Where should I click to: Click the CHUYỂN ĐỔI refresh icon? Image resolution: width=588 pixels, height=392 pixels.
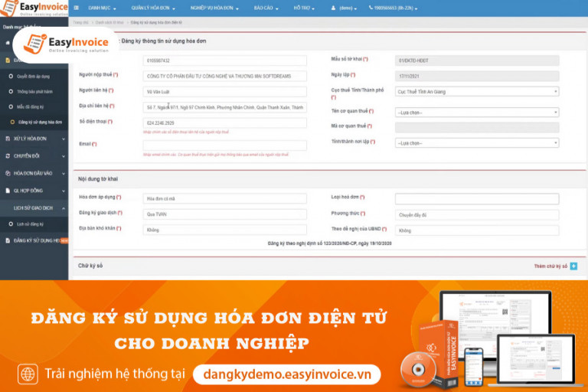tap(8, 156)
